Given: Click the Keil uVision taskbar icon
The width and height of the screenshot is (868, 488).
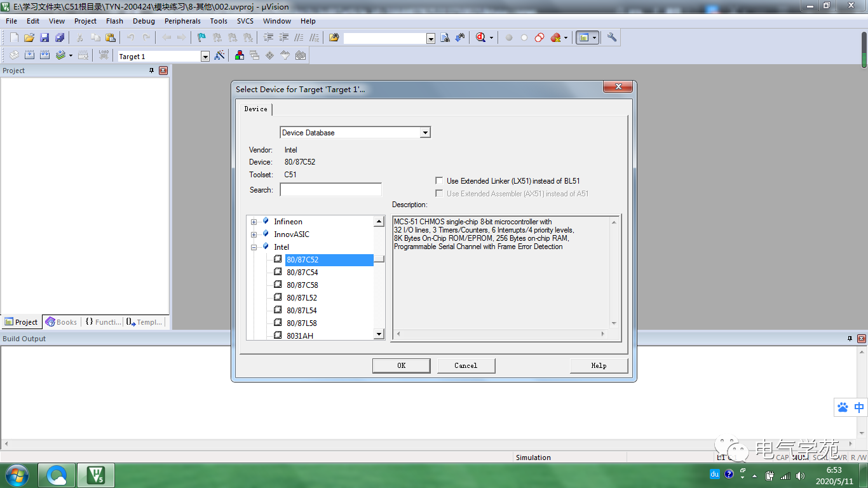Looking at the screenshot, I should pyautogui.click(x=96, y=475).
